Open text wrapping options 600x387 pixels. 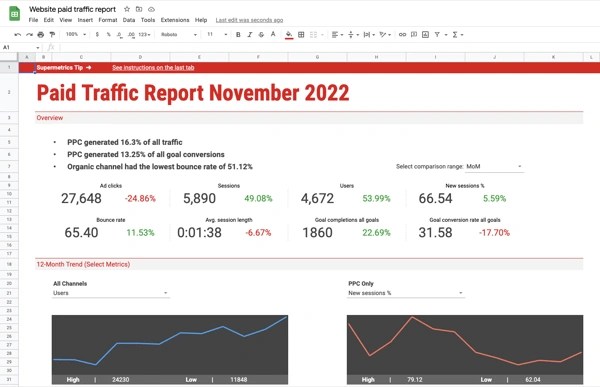(x=369, y=34)
